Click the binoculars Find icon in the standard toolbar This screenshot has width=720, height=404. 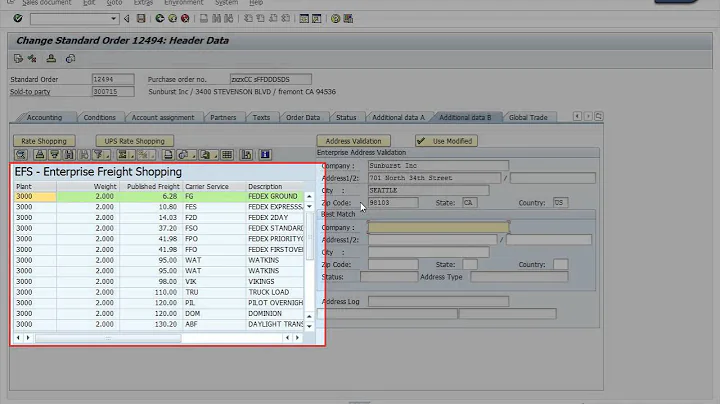[216, 18]
